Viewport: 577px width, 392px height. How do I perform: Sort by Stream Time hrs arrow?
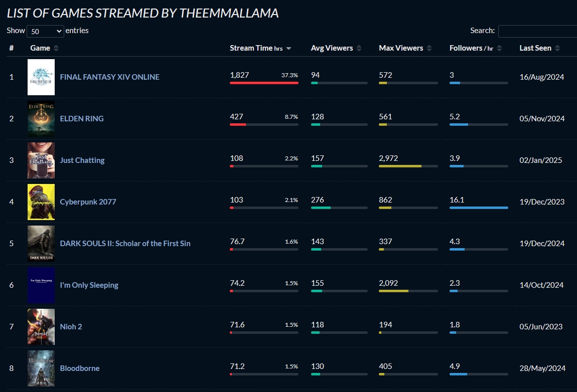[288, 49]
